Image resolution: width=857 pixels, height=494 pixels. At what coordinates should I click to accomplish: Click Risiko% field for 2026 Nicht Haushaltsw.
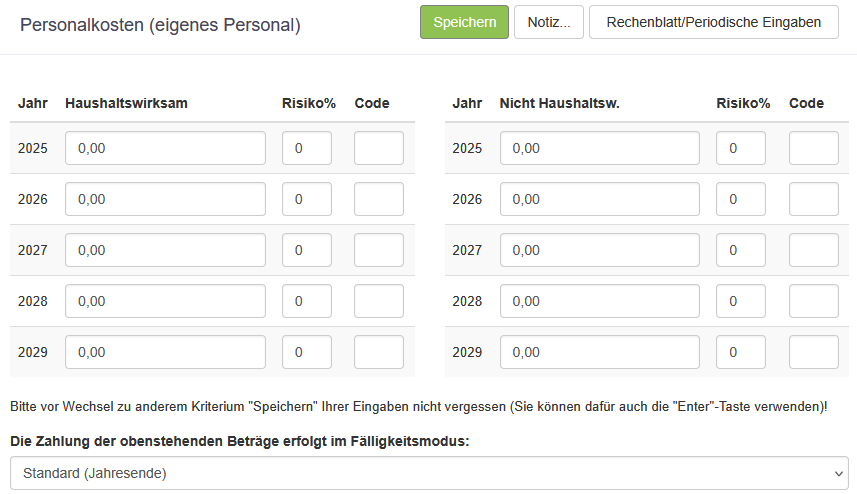[x=741, y=199]
